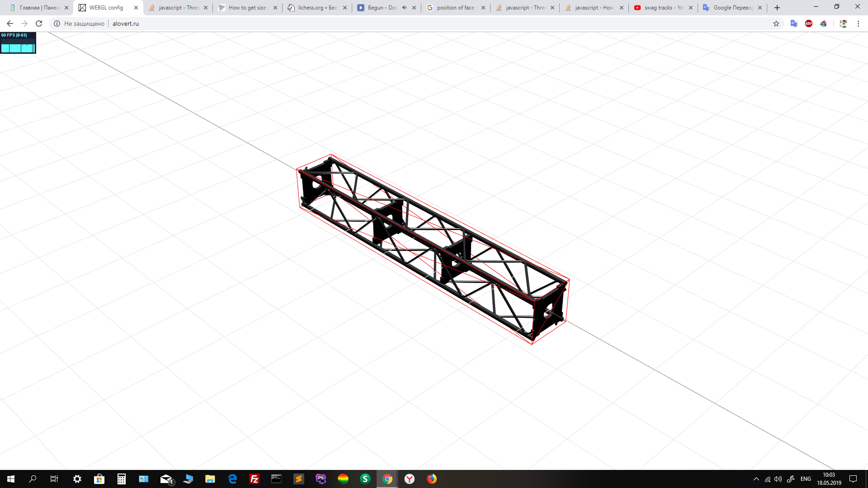Open the speaker volume control

pos(778,479)
